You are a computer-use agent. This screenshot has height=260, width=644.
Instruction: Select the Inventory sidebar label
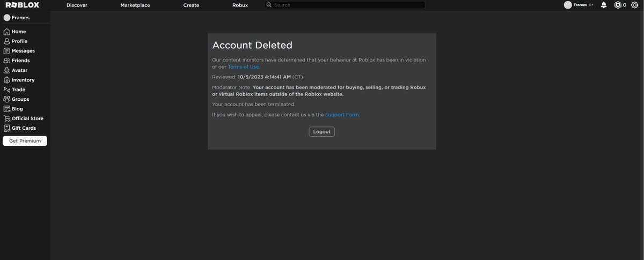pos(23,80)
